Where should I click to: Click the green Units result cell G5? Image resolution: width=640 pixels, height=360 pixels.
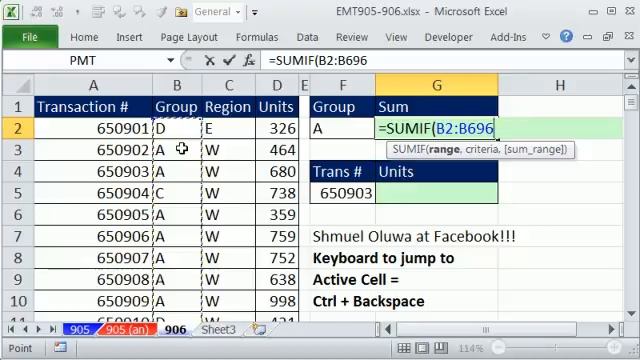pyautogui.click(x=437, y=193)
